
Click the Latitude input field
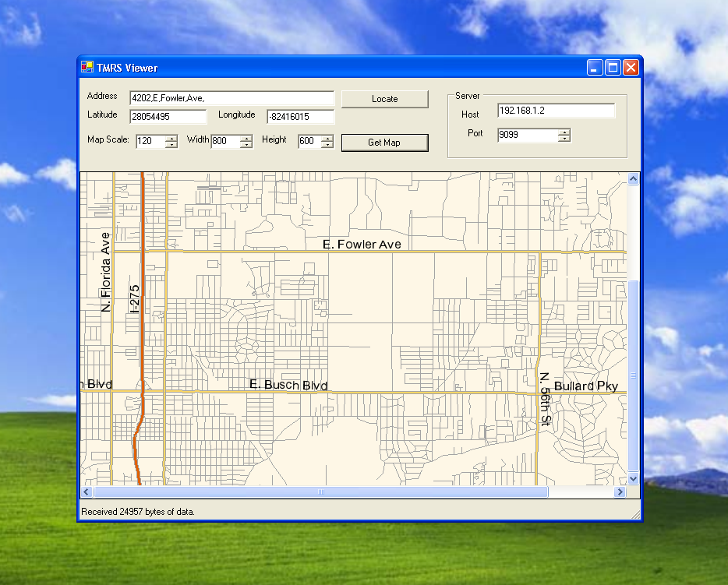168,116
